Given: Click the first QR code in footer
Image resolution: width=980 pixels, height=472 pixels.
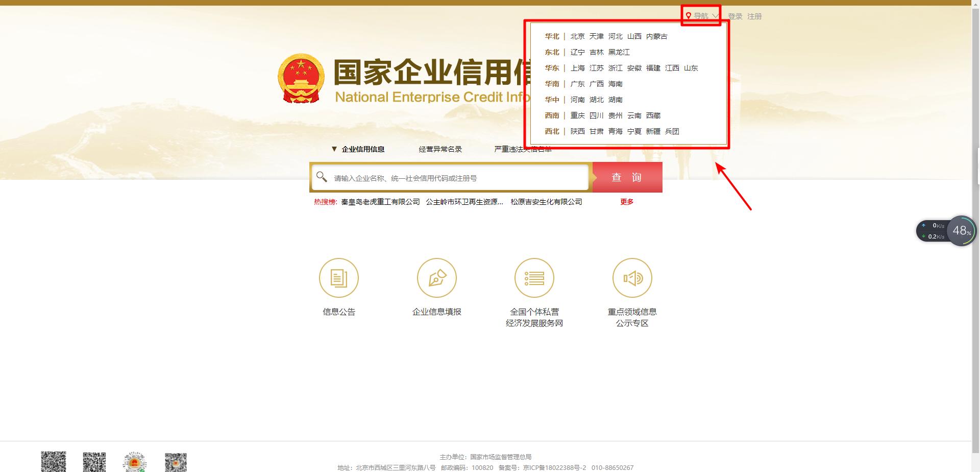Looking at the screenshot, I should (x=53, y=463).
